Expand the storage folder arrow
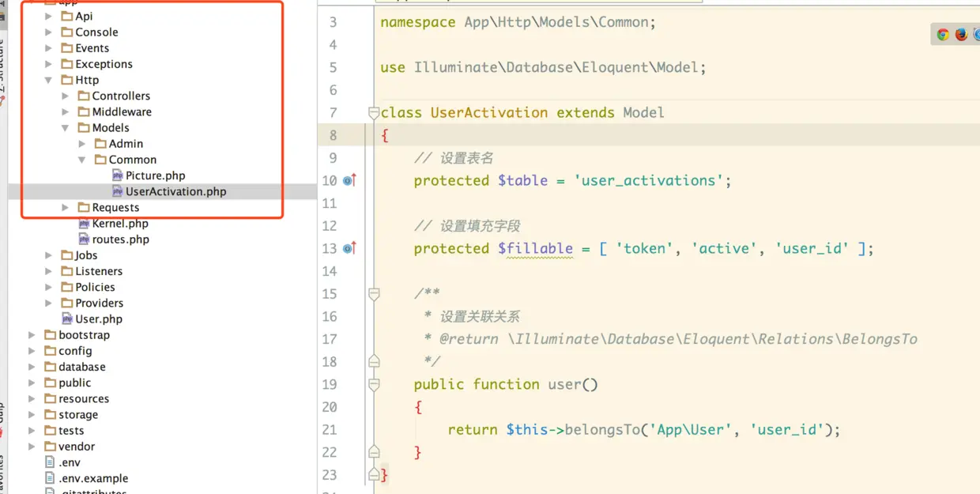The width and height of the screenshot is (980, 494). pos(32,414)
